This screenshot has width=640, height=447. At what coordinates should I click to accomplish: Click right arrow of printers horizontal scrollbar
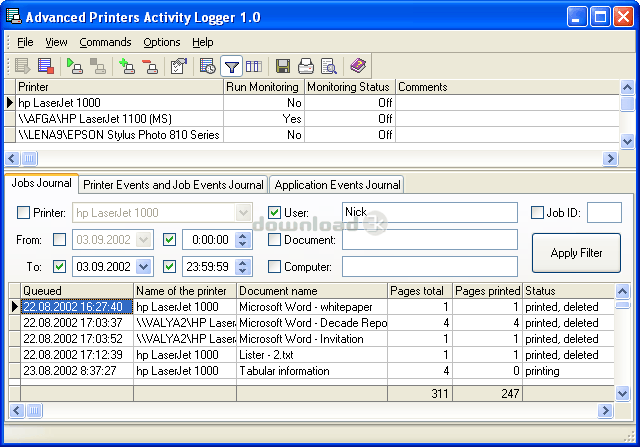tap(610, 158)
